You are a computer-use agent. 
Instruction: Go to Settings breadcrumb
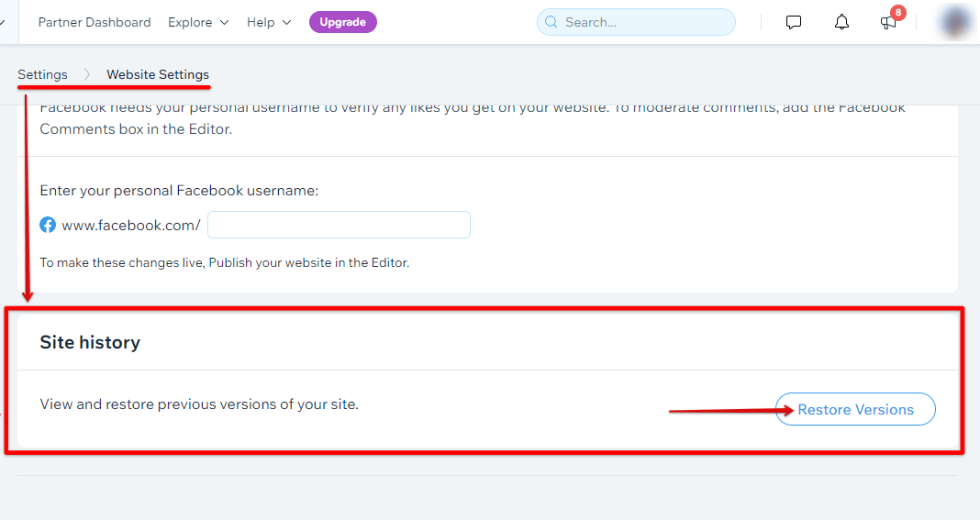[x=42, y=74]
